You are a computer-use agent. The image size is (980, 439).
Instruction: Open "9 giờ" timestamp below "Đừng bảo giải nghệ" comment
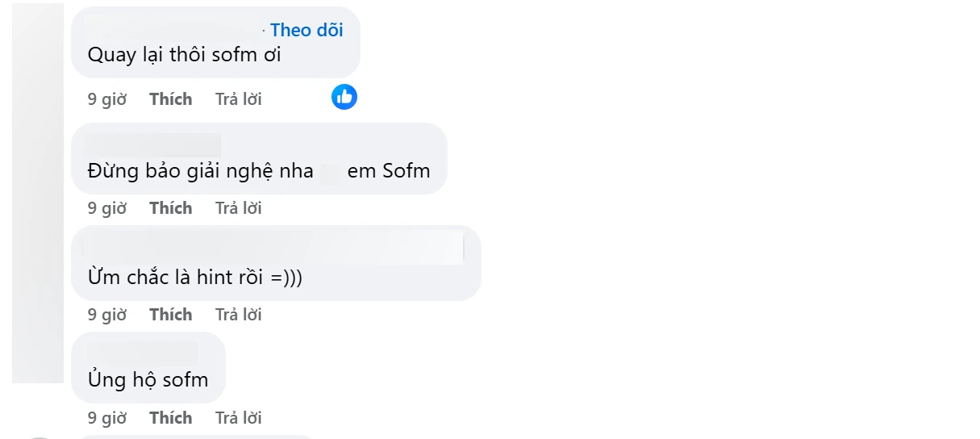[x=107, y=208]
